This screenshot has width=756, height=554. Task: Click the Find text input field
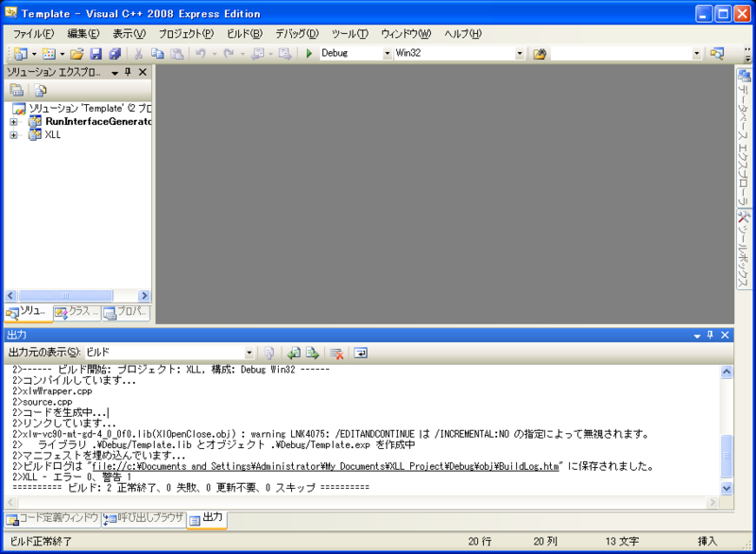(621, 54)
